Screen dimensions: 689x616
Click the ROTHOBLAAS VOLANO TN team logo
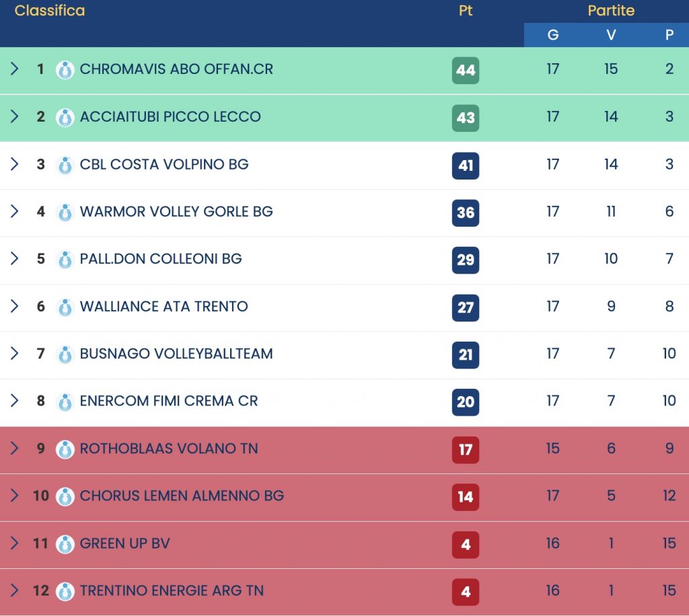click(65, 449)
